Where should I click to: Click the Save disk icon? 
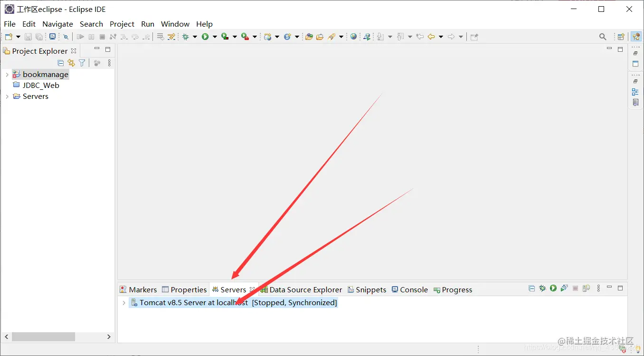pyautogui.click(x=28, y=37)
